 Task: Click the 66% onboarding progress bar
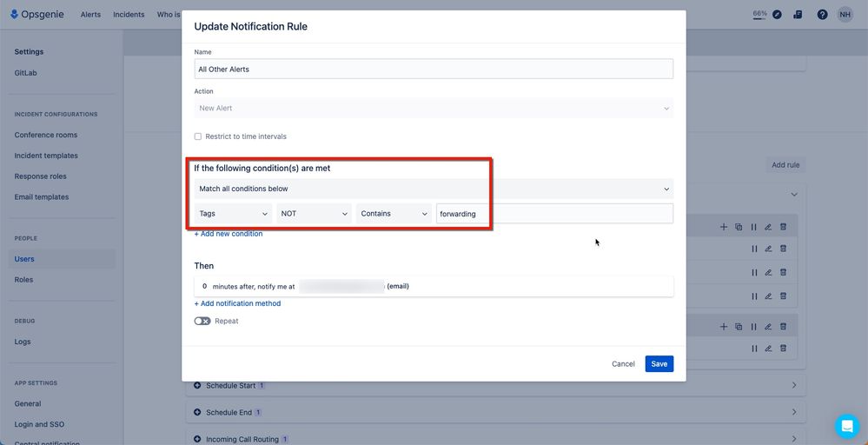pyautogui.click(x=759, y=15)
